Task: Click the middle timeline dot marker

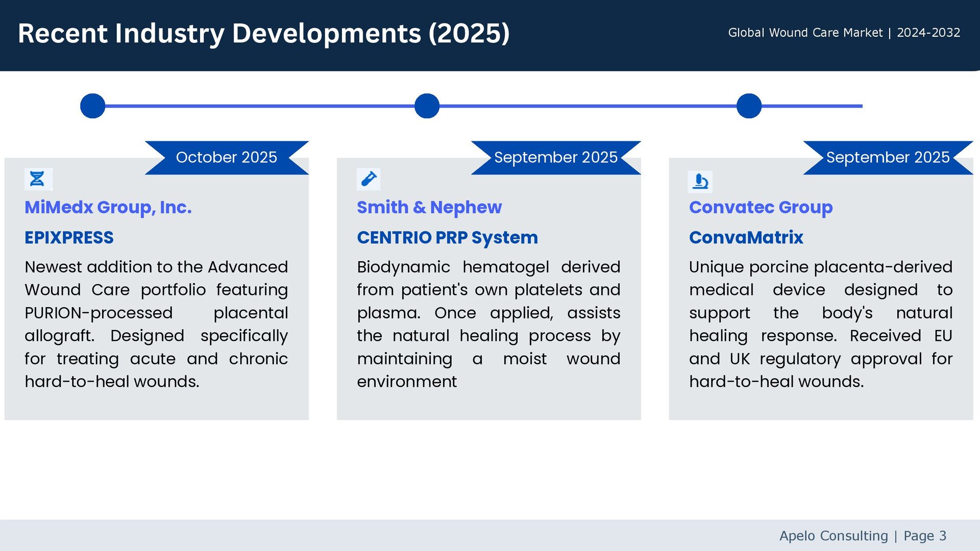Action: click(427, 106)
